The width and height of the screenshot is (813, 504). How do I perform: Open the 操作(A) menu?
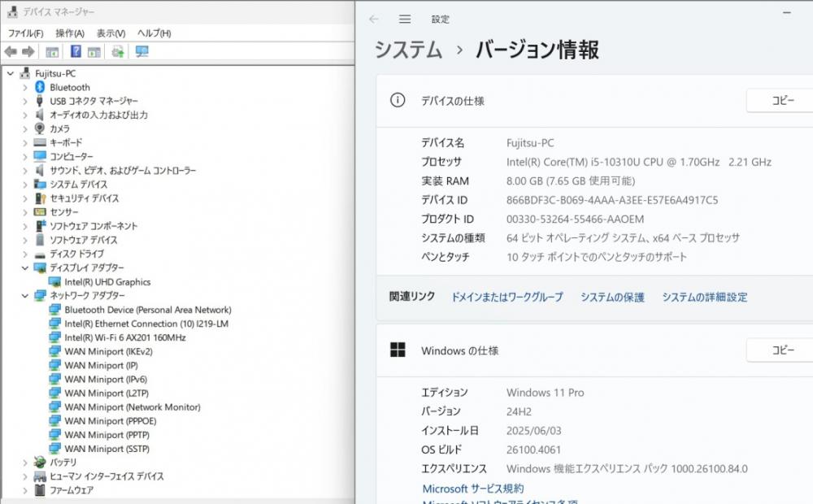(x=69, y=33)
